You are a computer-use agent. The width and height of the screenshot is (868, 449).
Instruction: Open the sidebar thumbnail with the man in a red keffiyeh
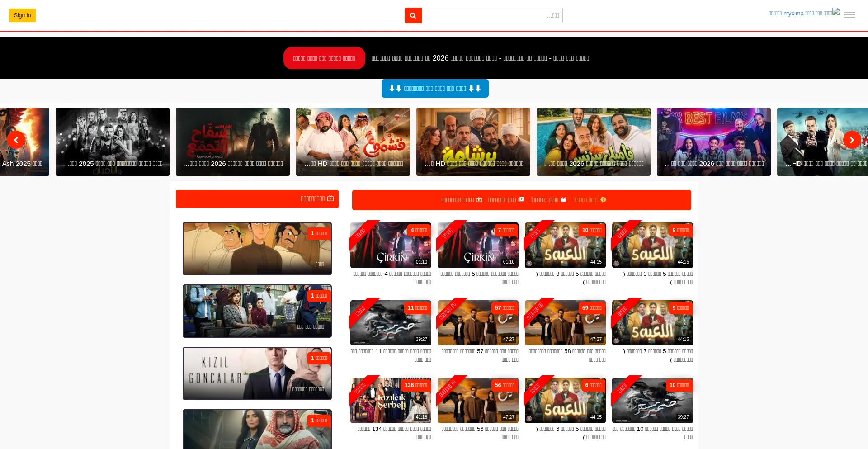[257, 429]
